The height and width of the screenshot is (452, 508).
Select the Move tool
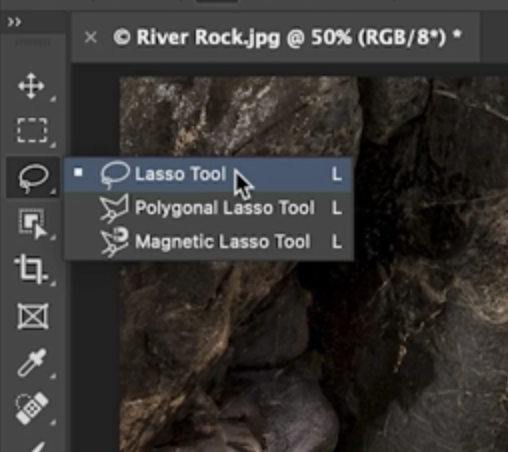[x=31, y=86]
